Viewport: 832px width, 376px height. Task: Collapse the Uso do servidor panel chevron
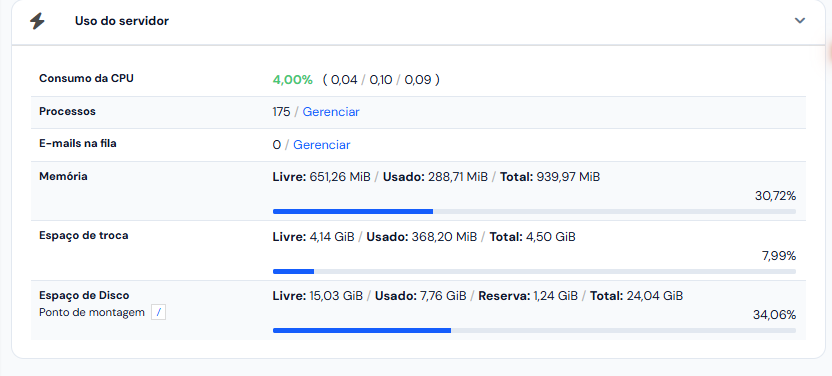pyautogui.click(x=800, y=21)
